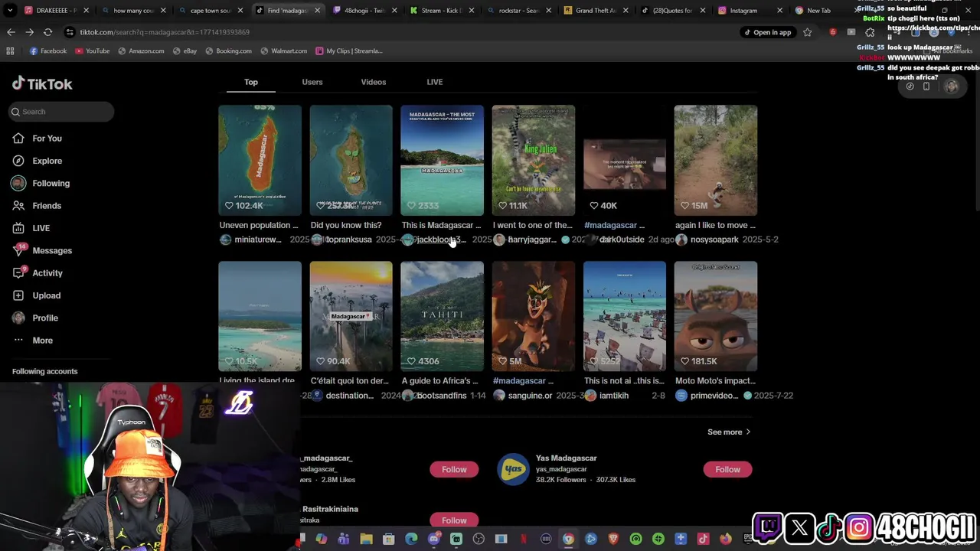Follow the Rasitrakiniaina account
Image resolution: width=980 pixels, height=551 pixels.
[x=454, y=520]
